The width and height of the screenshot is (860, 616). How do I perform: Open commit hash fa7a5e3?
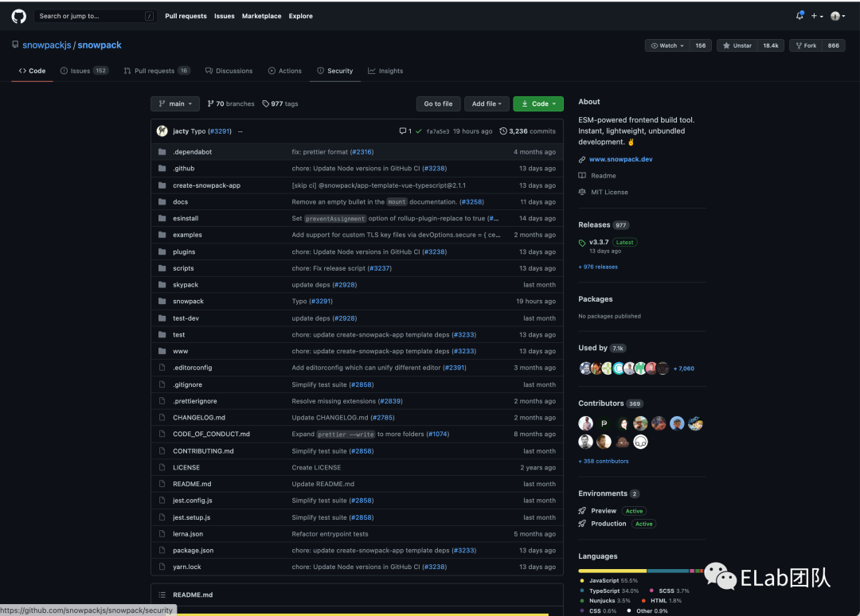[438, 131]
